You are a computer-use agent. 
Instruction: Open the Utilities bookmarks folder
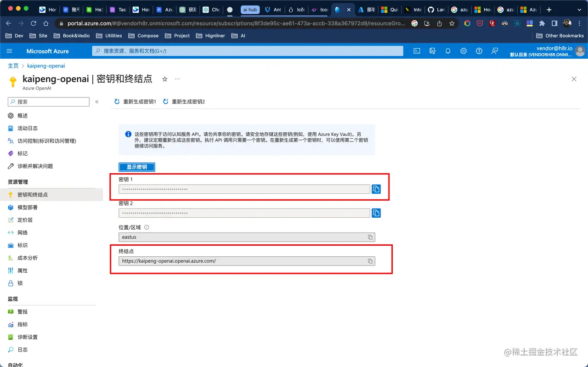pos(109,35)
